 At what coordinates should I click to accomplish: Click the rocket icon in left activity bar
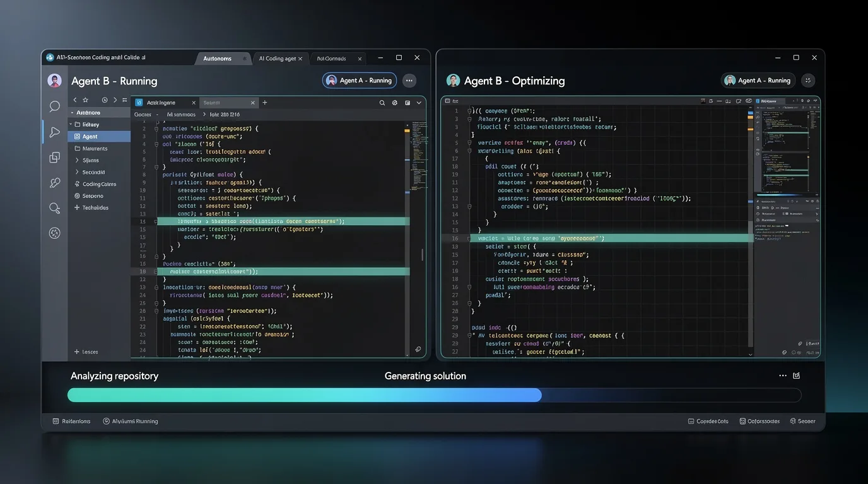55,183
